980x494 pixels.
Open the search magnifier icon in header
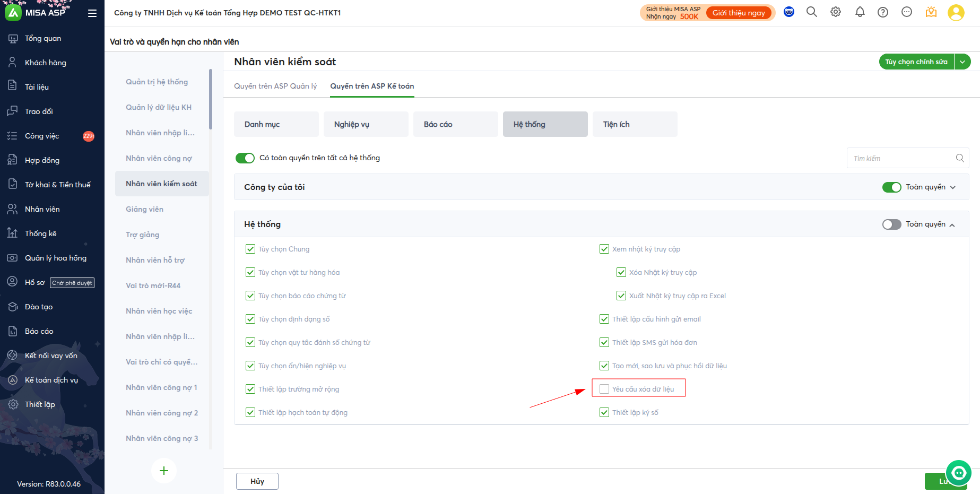pyautogui.click(x=811, y=12)
